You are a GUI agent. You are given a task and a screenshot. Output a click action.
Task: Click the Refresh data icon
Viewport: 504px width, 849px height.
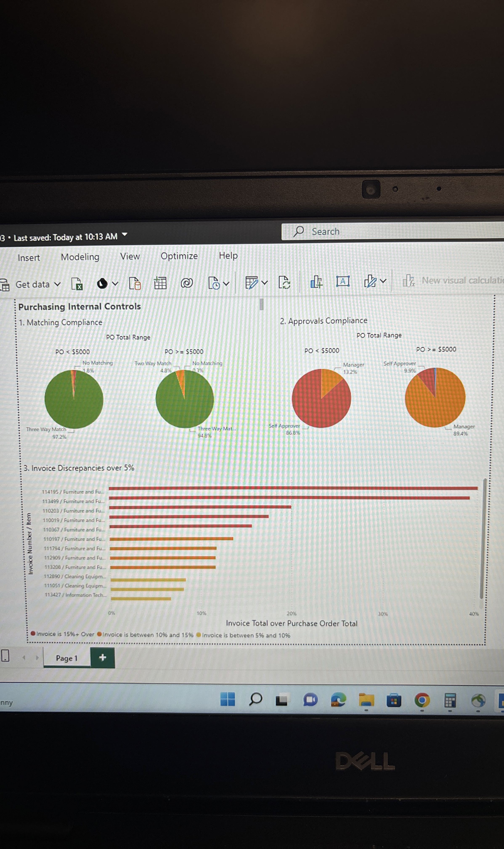tap(284, 282)
